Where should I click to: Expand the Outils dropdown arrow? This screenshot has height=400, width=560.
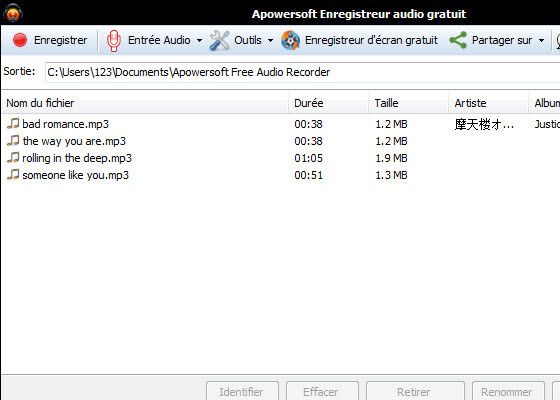pyautogui.click(x=270, y=40)
